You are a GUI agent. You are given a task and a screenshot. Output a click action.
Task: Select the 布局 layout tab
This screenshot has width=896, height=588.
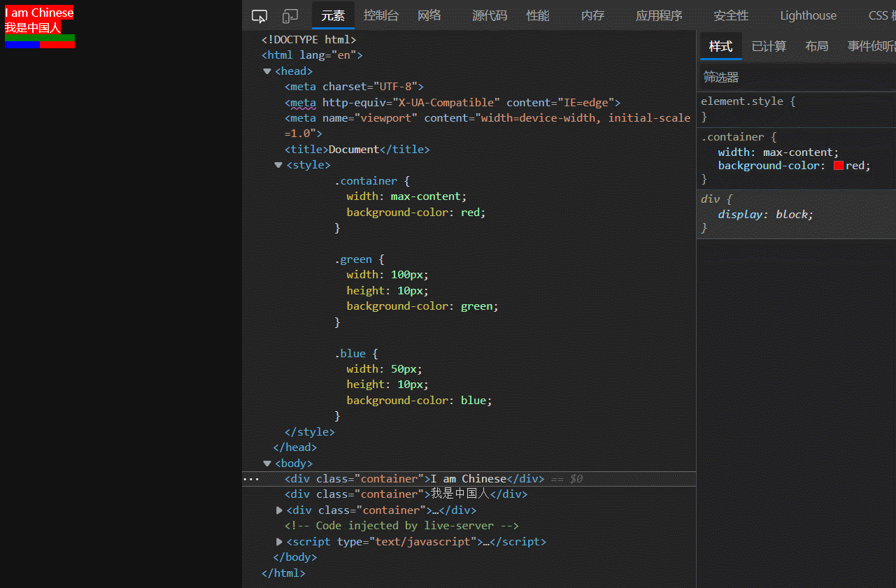(x=816, y=46)
